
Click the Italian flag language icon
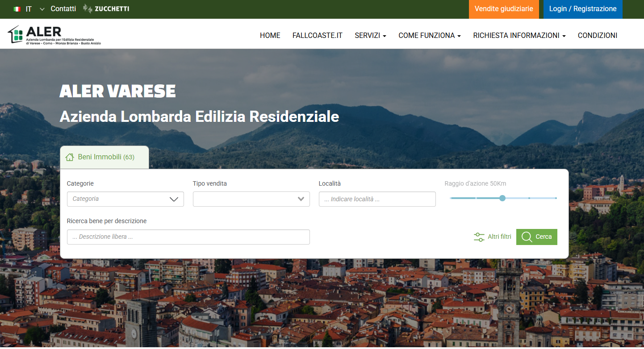[x=17, y=9]
